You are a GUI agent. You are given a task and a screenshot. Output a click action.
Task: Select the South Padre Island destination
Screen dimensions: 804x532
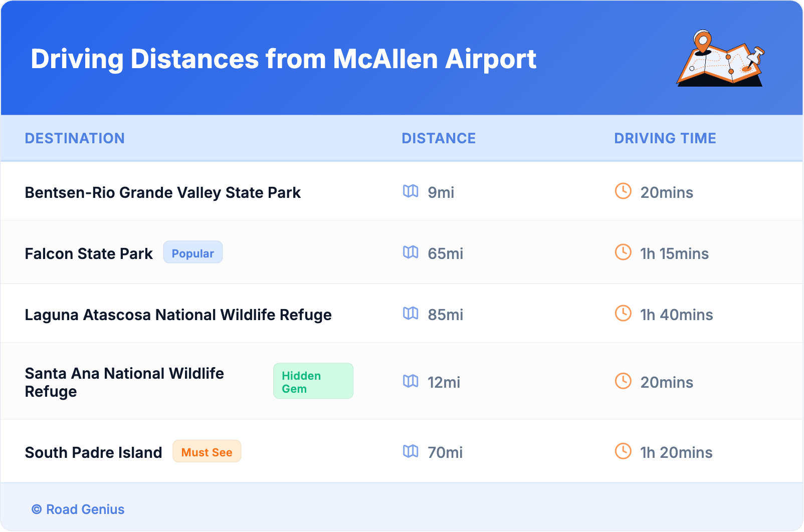(93, 453)
